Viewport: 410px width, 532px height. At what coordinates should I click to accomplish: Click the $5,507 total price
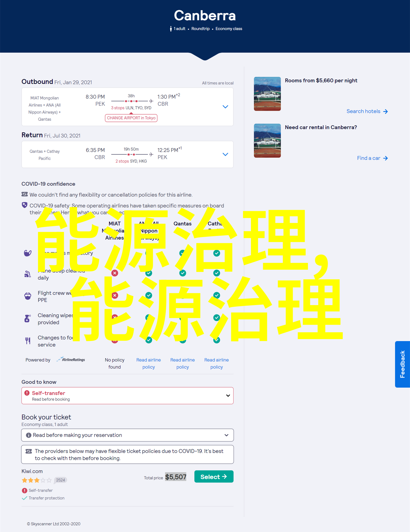coord(176,477)
